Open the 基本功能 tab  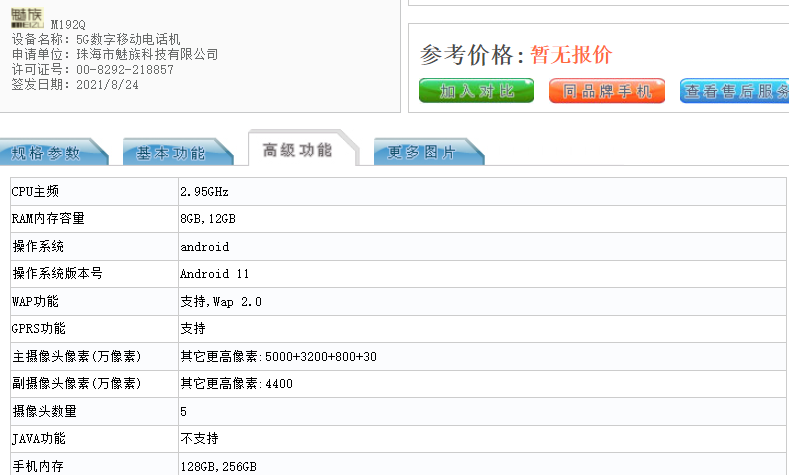coord(171,153)
